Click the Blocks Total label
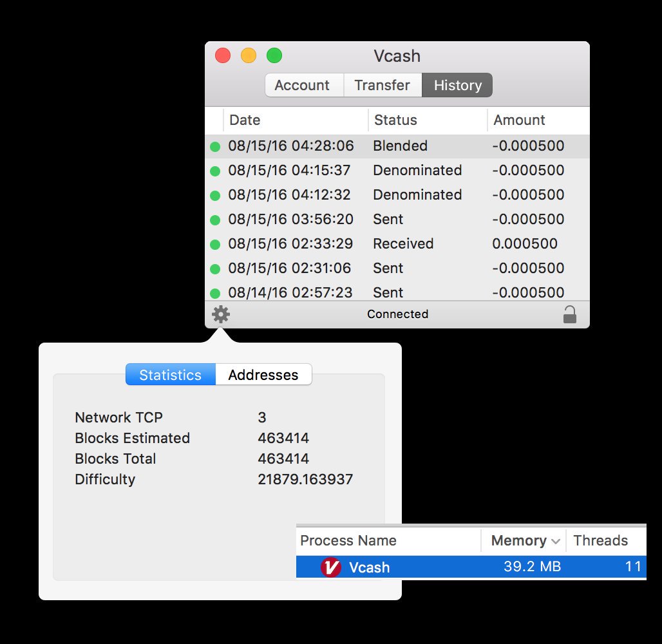 pyautogui.click(x=115, y=459)
